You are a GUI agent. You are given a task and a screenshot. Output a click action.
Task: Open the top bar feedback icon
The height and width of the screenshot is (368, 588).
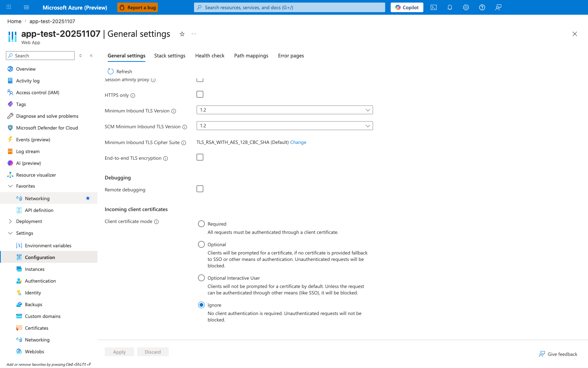coord(498,7)
